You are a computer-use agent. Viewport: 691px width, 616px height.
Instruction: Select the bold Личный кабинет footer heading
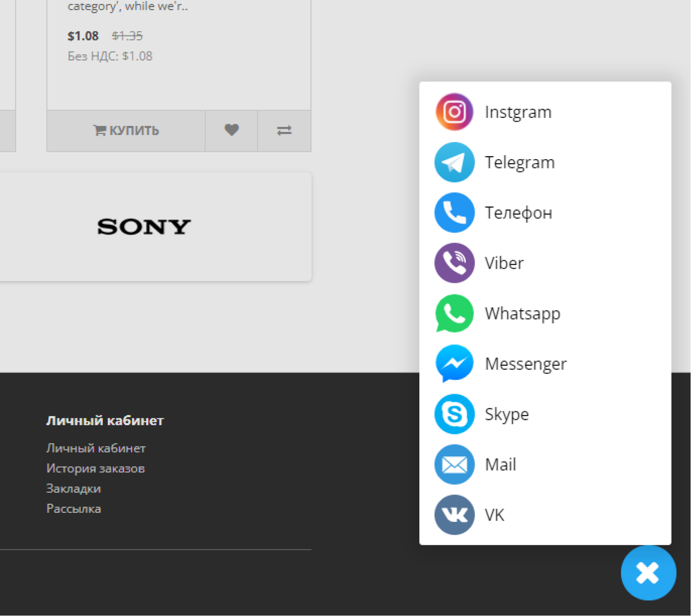pyautogui.click(x=105, y=421)
